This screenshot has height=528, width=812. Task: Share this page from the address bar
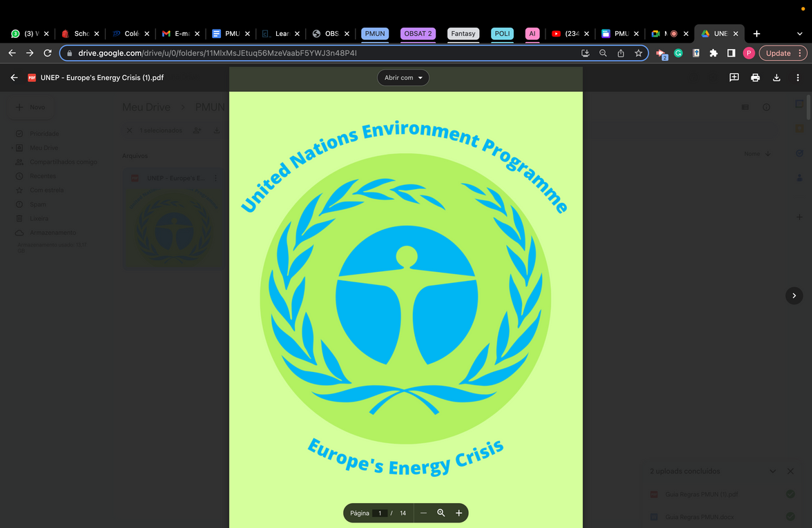tap(620, 52)
